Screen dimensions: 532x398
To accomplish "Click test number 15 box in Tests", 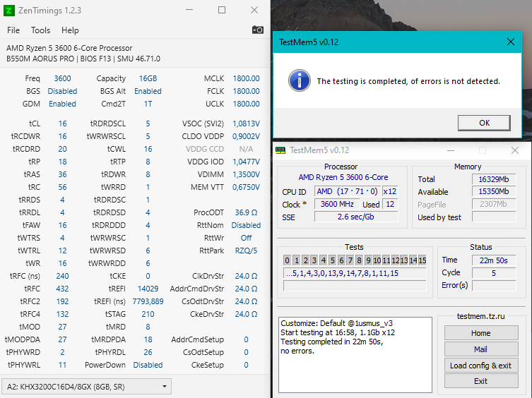I will coord(422,260).
